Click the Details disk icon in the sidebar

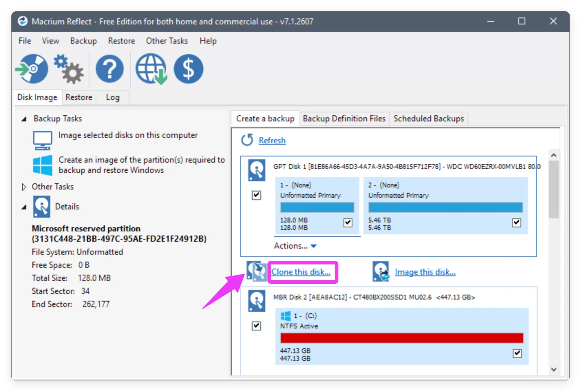coord(42,207)
